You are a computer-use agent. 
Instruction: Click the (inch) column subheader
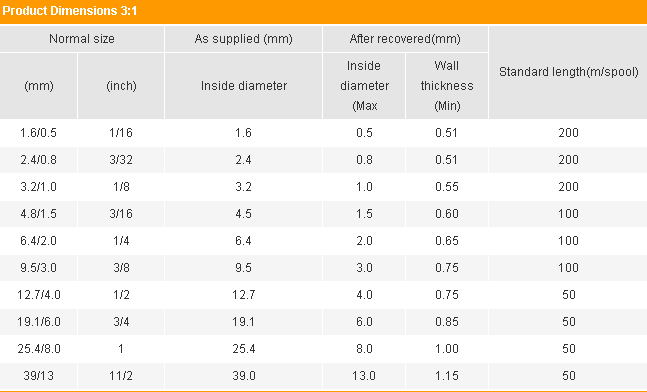121,86
